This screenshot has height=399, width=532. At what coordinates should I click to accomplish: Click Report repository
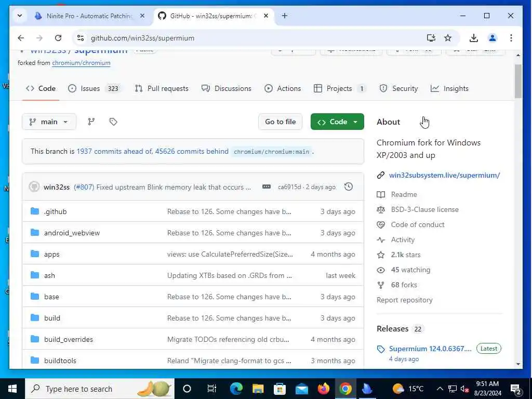(x=404, y=300)
